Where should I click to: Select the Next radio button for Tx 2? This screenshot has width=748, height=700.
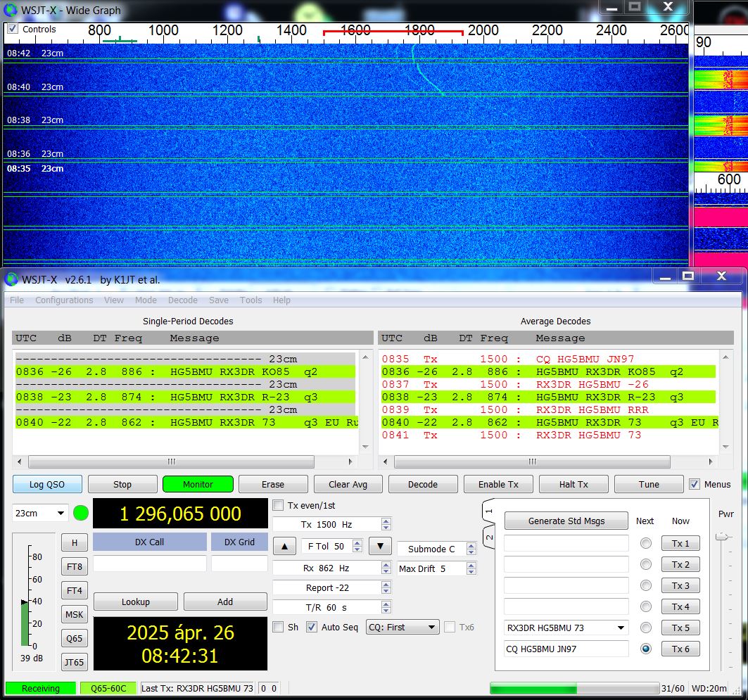pos(646,564)
